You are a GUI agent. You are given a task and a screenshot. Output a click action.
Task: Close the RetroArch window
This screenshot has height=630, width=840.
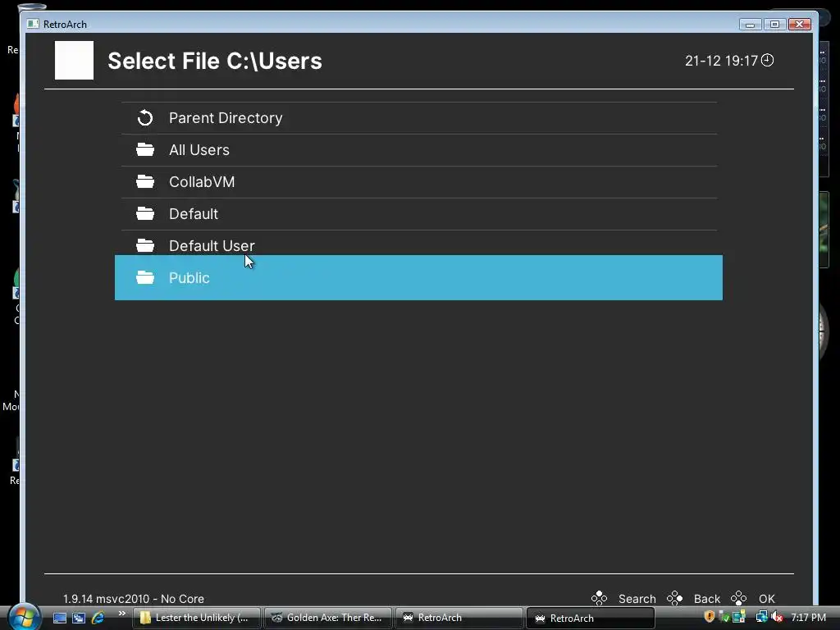click(x=799, y=24)
